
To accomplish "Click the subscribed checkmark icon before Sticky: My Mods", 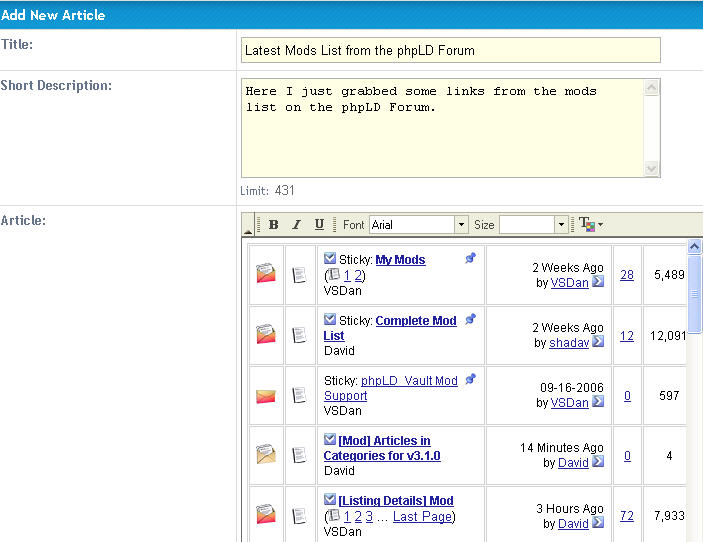I will click(330, 258).
